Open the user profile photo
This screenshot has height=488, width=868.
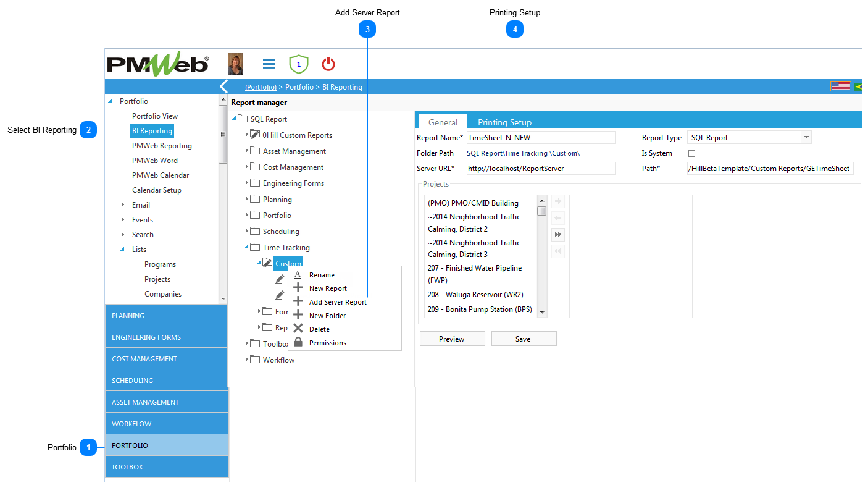236,64
